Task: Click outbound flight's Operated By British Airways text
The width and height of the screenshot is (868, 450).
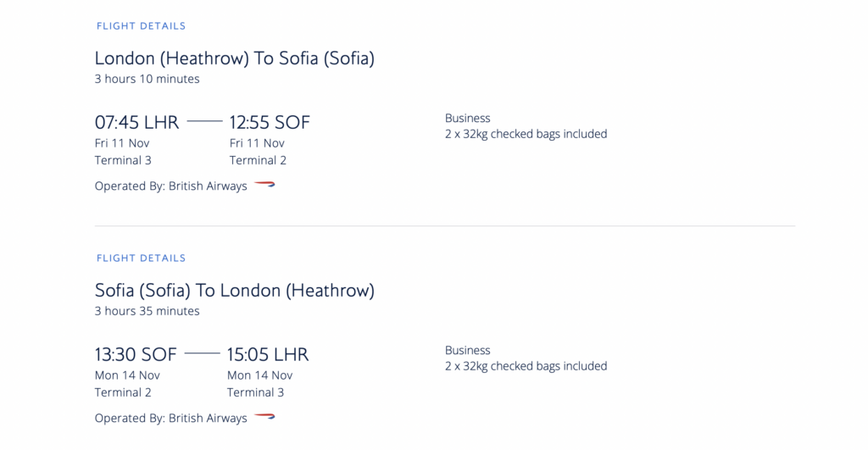Action: 170,186
